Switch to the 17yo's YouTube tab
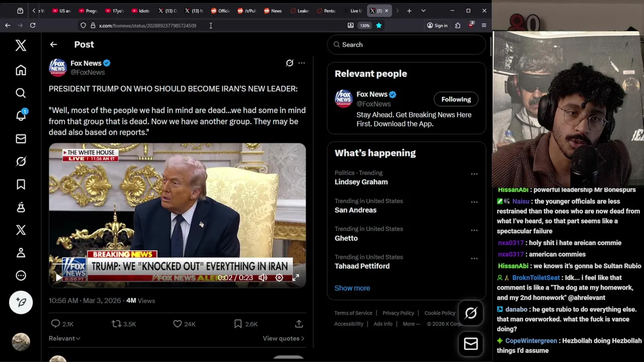Viewport: 644px width, 362px height. (x=114, y=11)
